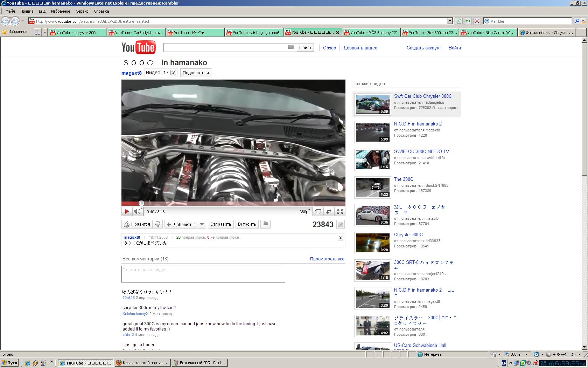
Task: Open the on-screen keyboard icon in search box
Action: (x=291, y=47)
